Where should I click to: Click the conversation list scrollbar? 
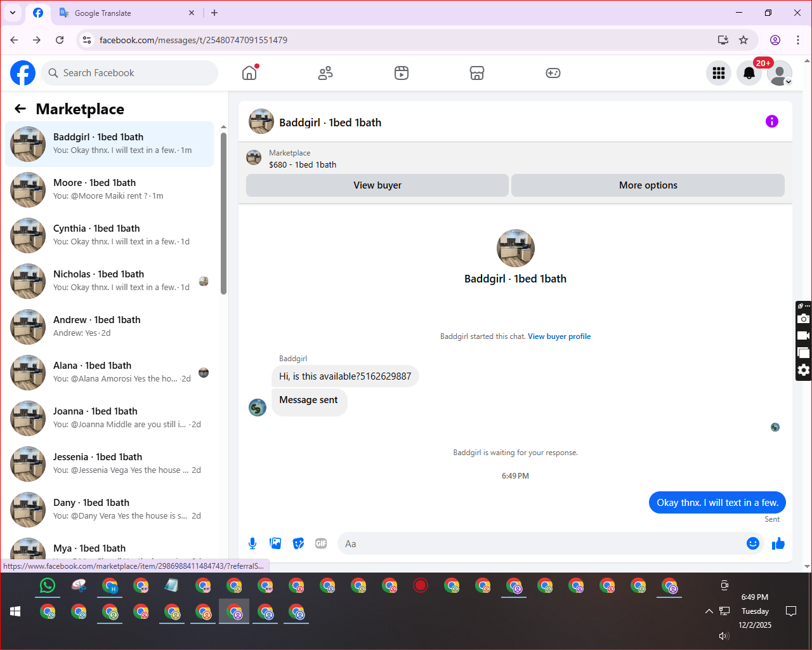tap(223, 213)
